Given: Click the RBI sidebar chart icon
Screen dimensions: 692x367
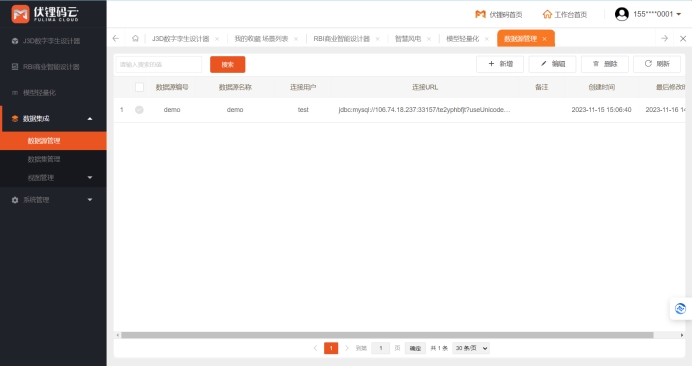Looking at the screenshot, I should (15, 67).
